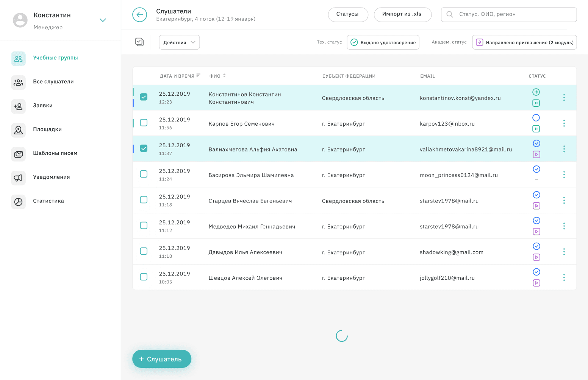
Task: Expand the Константин user profile chevron
Action: tap(103, 20)
